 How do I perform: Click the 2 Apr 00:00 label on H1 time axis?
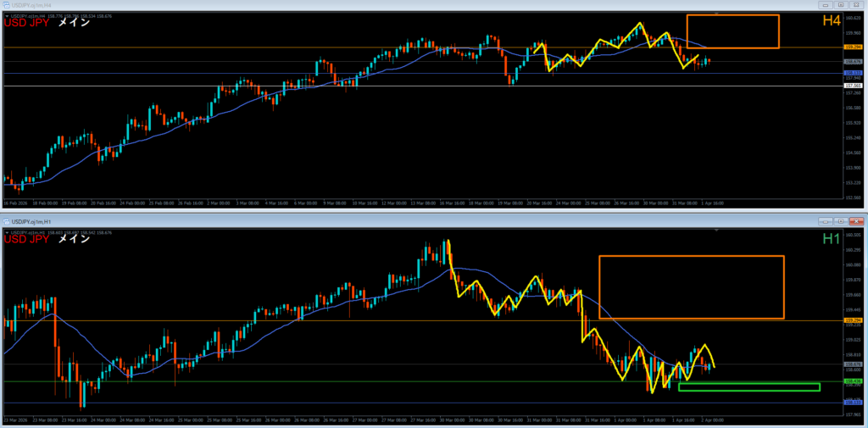point(712,420)
